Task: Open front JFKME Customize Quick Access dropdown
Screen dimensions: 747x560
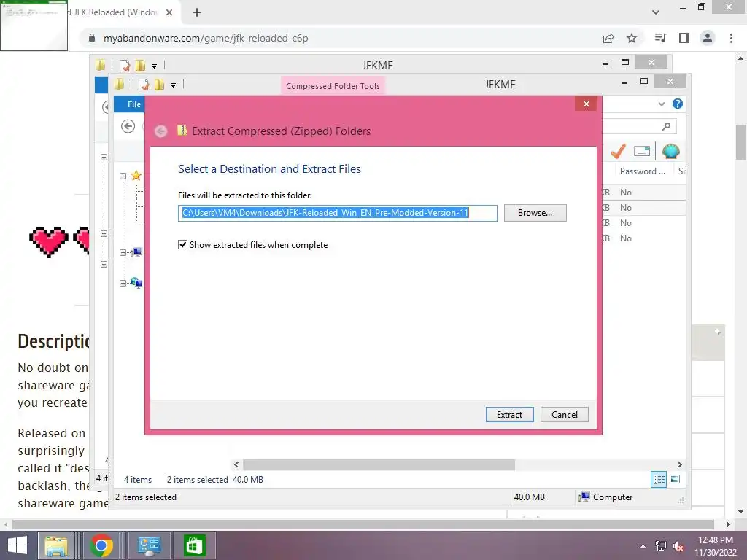Action: [174, 85]
